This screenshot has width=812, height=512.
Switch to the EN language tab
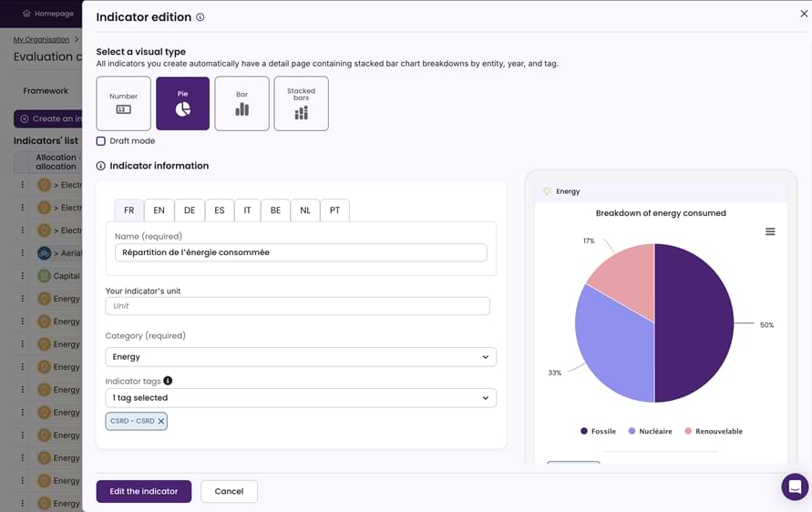click(159, 210)
